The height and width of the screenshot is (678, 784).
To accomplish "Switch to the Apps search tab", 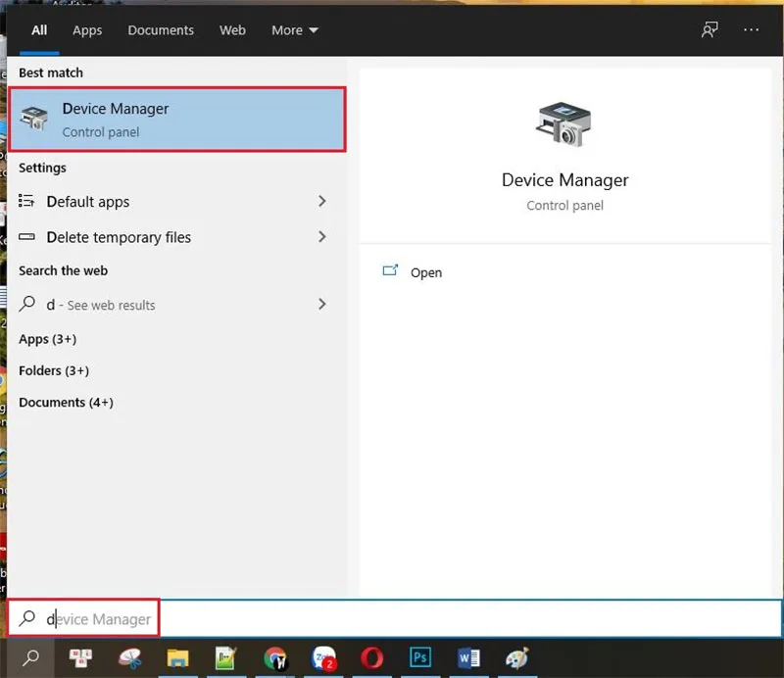I will click(x=87, y=30).
